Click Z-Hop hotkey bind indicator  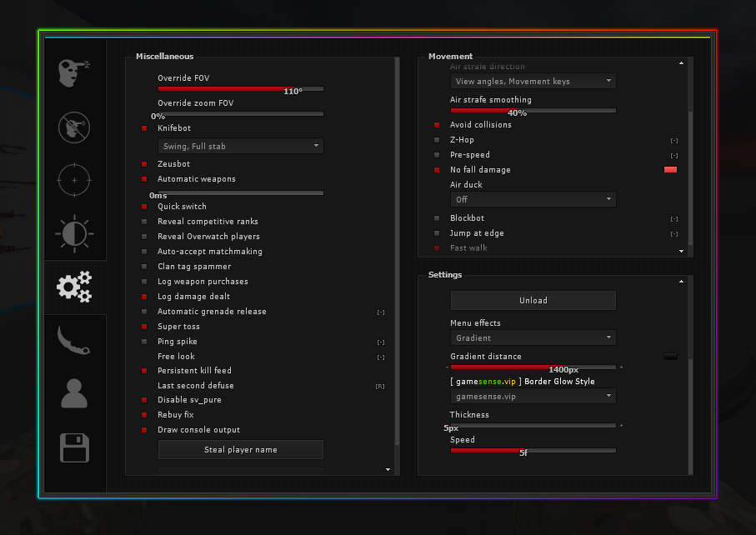(674, 141)
